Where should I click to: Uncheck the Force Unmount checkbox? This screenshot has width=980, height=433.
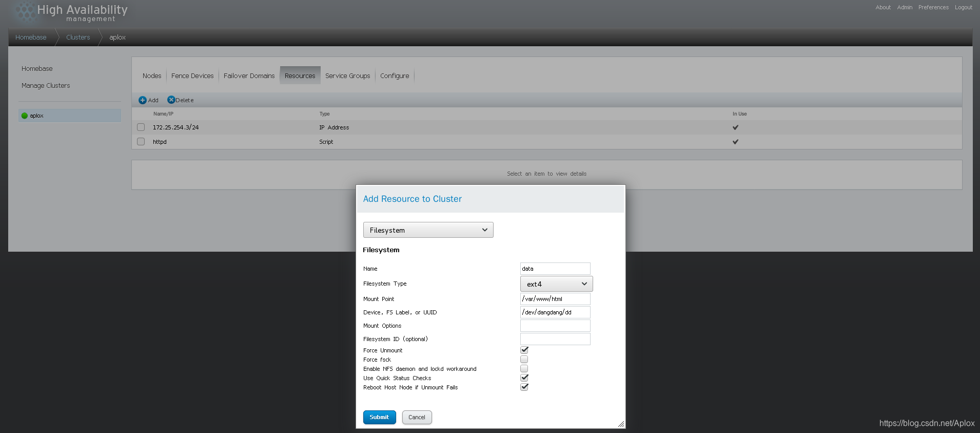pyautogui.click(x=524, y=350)
